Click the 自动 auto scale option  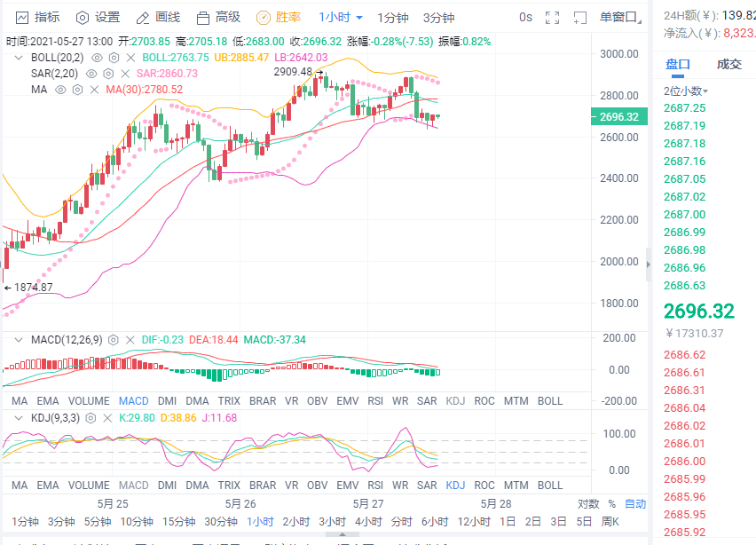pyautogui.click(x=635, y=502)
